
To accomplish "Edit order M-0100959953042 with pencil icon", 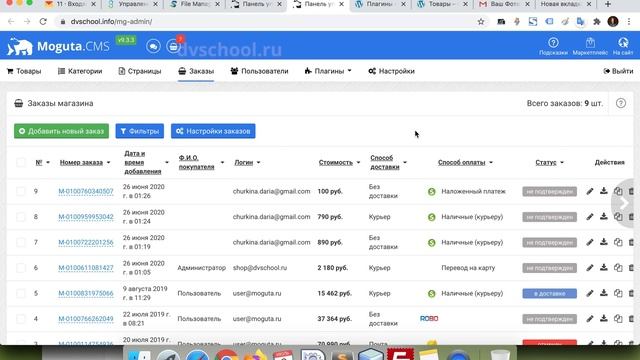I will 590,217.
